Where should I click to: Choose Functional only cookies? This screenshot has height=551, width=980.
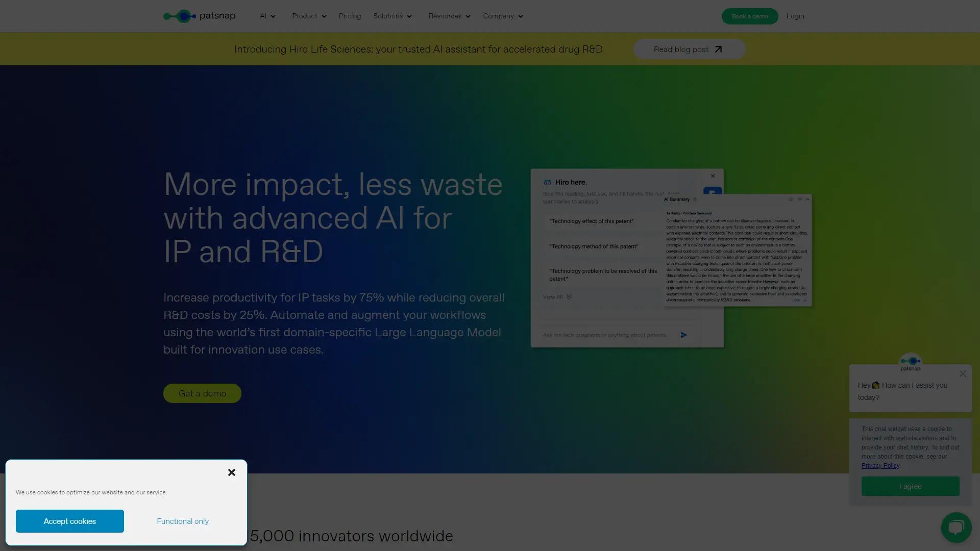[183, 521]
